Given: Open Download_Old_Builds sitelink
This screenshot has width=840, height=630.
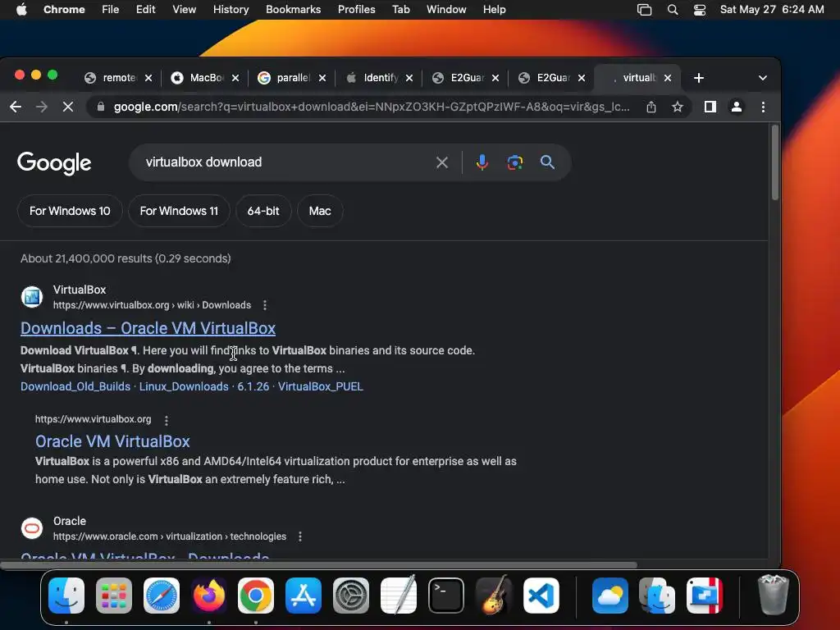Looking at the screenshot, I should click(75, 387).
